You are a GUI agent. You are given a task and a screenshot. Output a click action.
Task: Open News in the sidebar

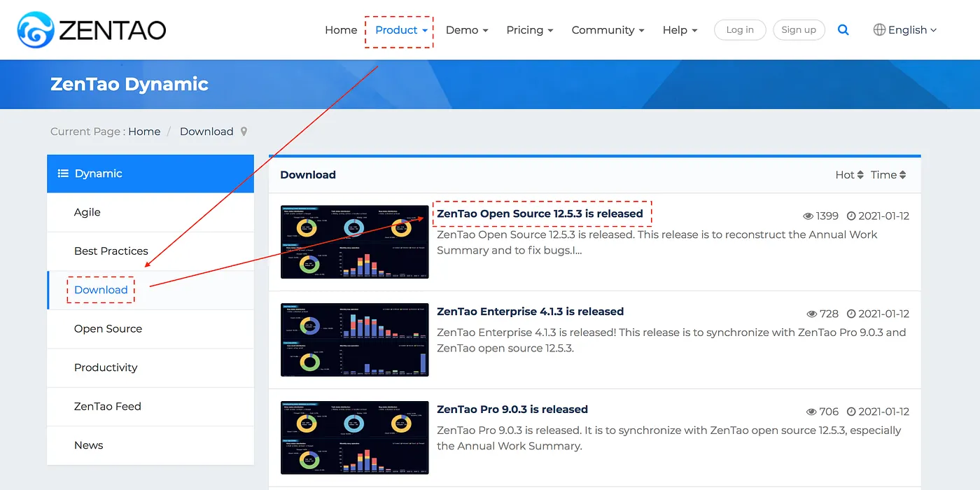tap(150, 445)
